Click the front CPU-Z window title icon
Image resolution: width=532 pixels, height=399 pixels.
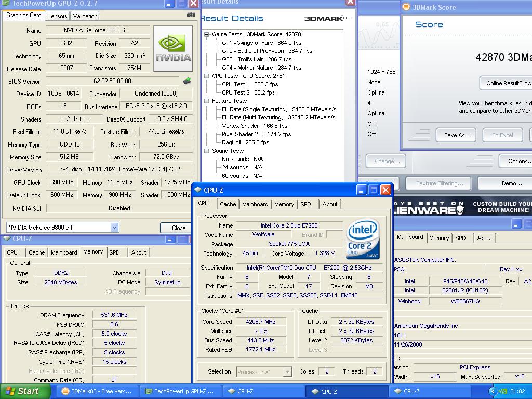click(x=198, y=190)
